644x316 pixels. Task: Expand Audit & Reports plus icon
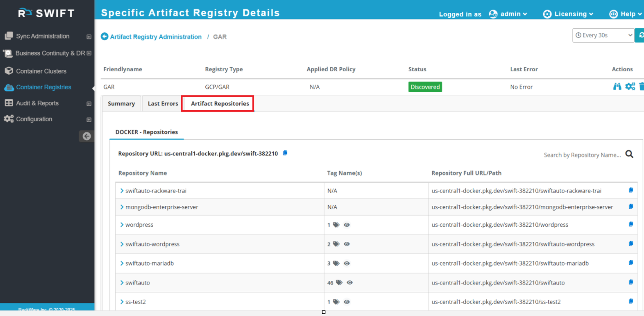tap(89, 104)
